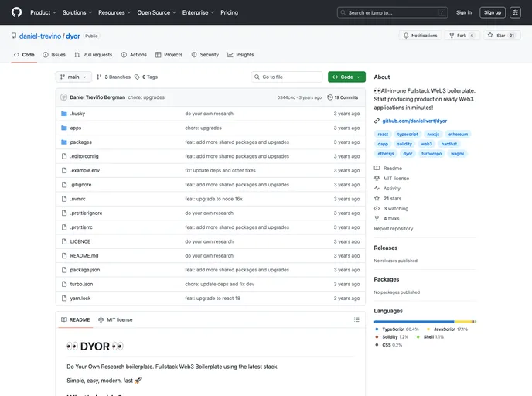Click the eye icon next to 3 watching
The height and width of the screenshot is (396, 532).
click(x=377, y=208)
